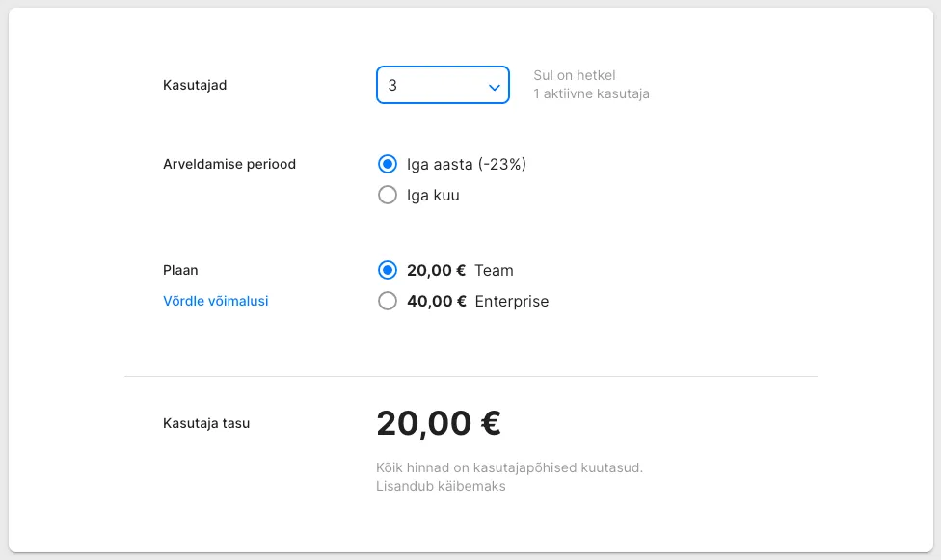Select the Iga aasta radio button

[388, 164]
